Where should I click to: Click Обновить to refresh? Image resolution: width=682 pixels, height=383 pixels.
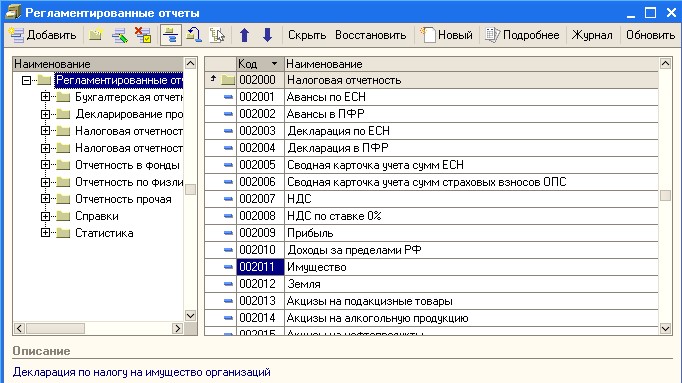pyautogui.click(x=650, y=35)
